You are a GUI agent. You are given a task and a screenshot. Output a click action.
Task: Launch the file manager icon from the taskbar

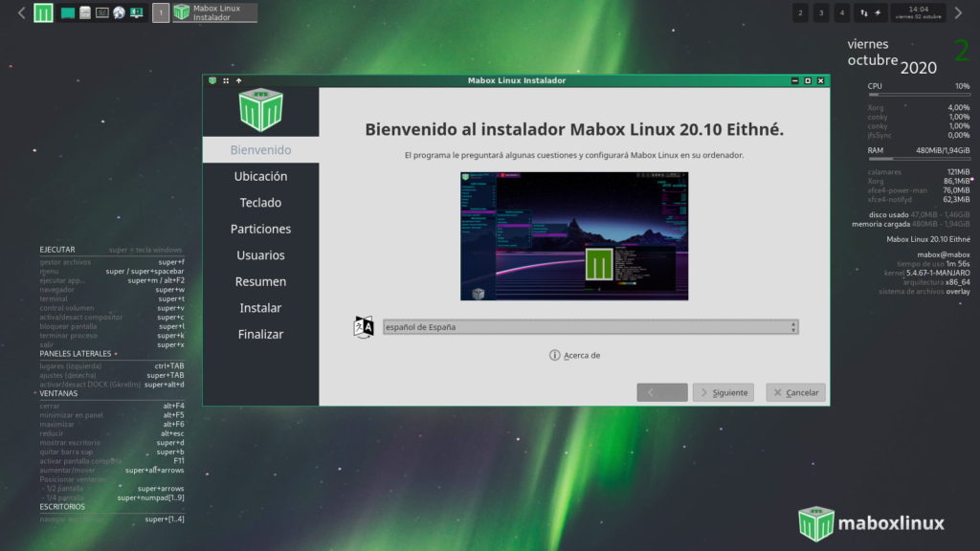pos(83,12)
